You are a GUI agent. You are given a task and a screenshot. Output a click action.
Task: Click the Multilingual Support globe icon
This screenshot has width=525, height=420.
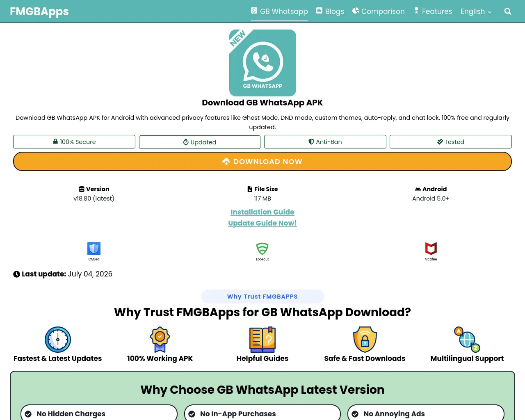coord(467,340)
